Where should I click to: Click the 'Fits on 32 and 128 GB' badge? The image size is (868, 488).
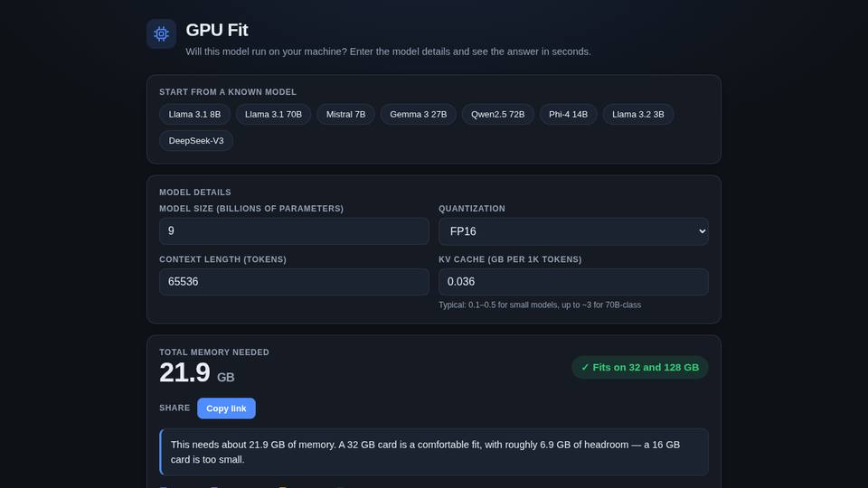(x=640, y=368)
